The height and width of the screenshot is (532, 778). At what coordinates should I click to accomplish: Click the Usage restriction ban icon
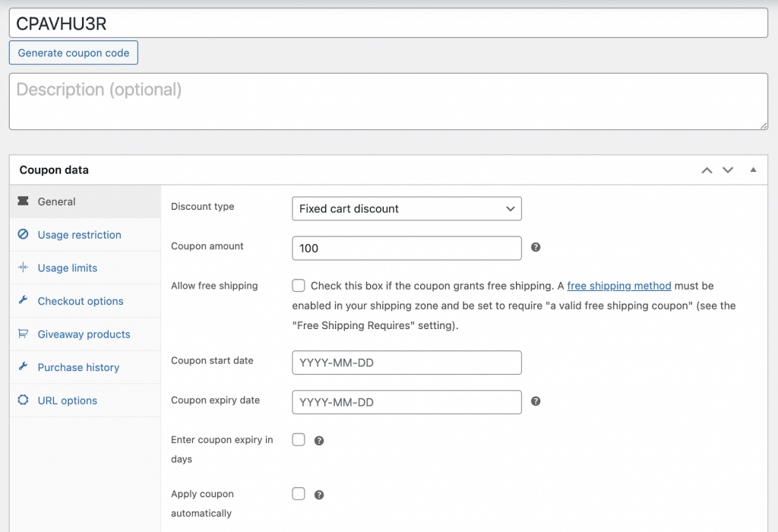tap(23, 234)
